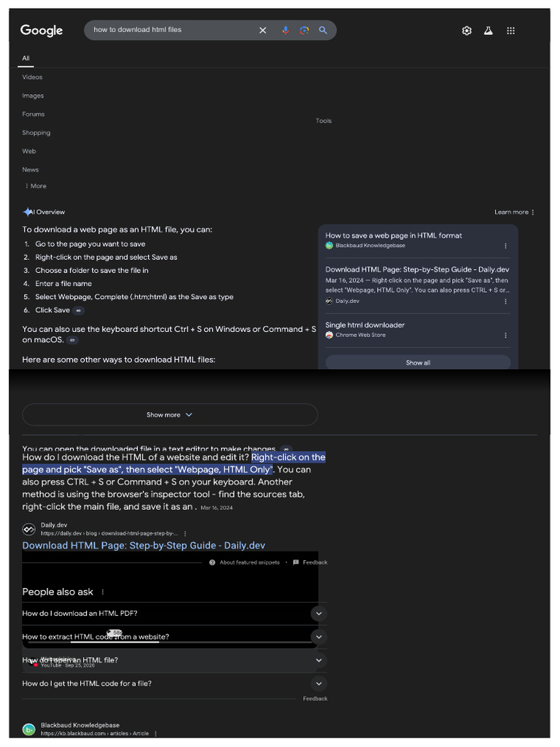Click the Daily.dev site name above the URL
560x747 pixels.
[x=54, y=525]
